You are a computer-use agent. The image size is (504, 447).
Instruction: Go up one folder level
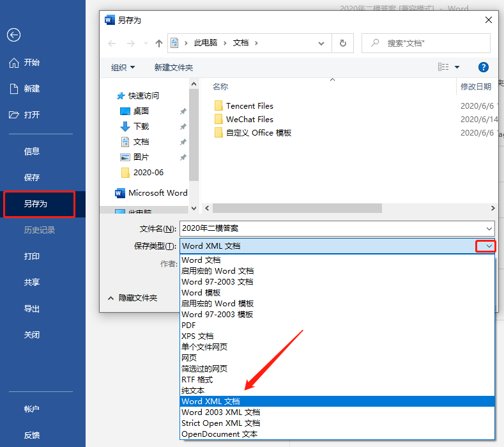tap(159, 43)
